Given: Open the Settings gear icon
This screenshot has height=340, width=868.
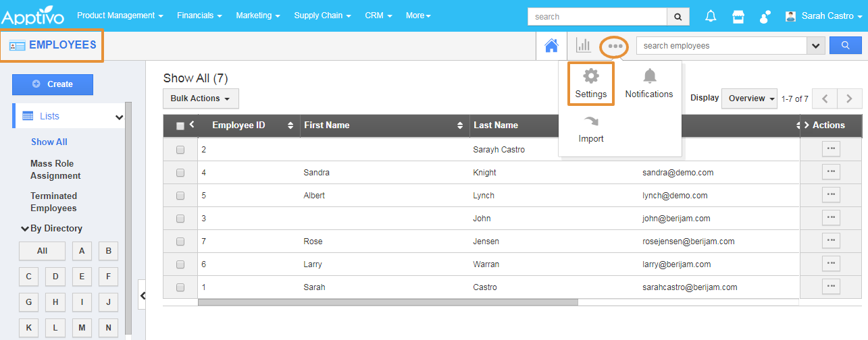Looking at the screenshot, I should (x=591, y=76).
